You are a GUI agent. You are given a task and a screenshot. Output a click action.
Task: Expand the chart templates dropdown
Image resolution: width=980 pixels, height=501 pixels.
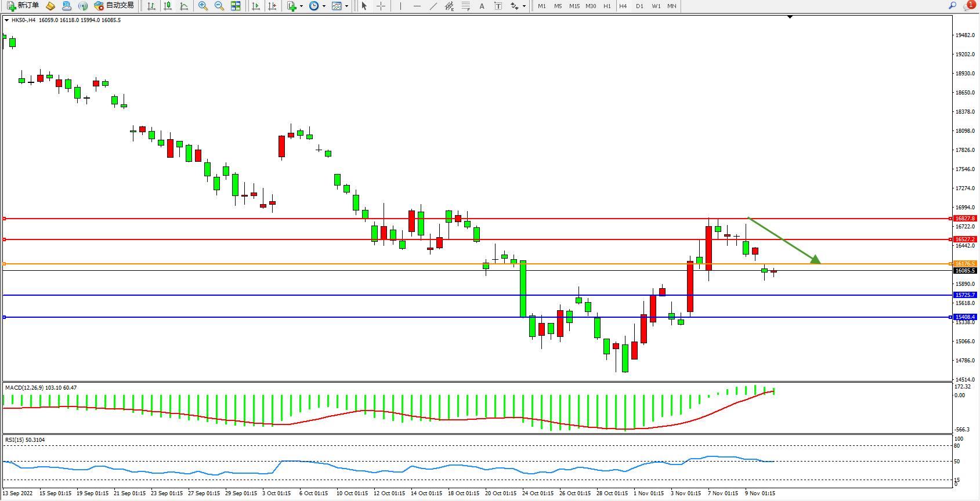pyautogui.click(x=347, y=6)
